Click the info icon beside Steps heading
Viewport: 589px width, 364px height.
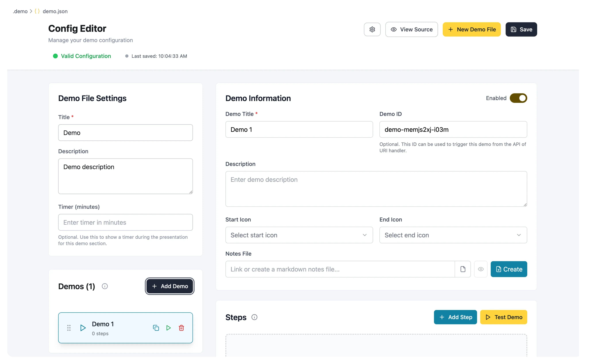[254, 317]
